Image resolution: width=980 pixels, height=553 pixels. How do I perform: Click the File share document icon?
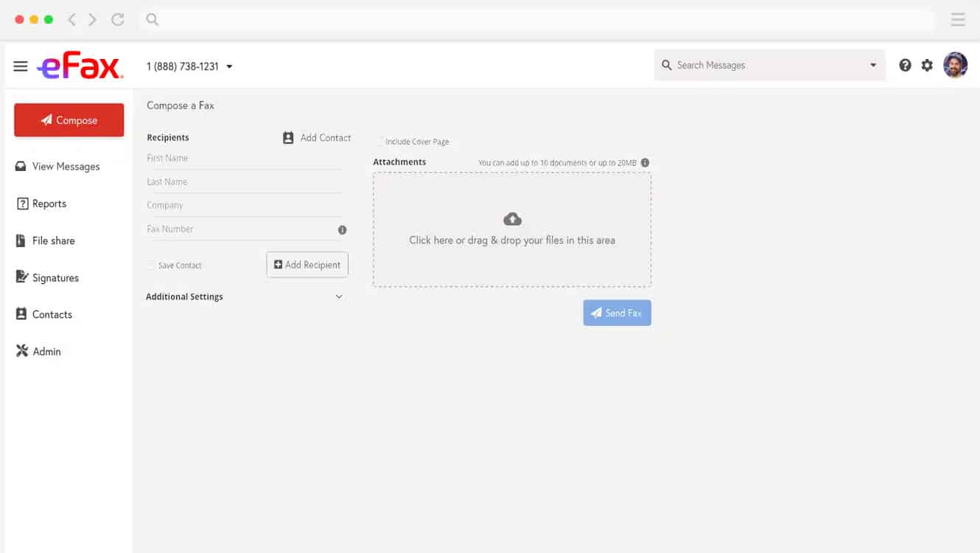click(x=21, y=240)
